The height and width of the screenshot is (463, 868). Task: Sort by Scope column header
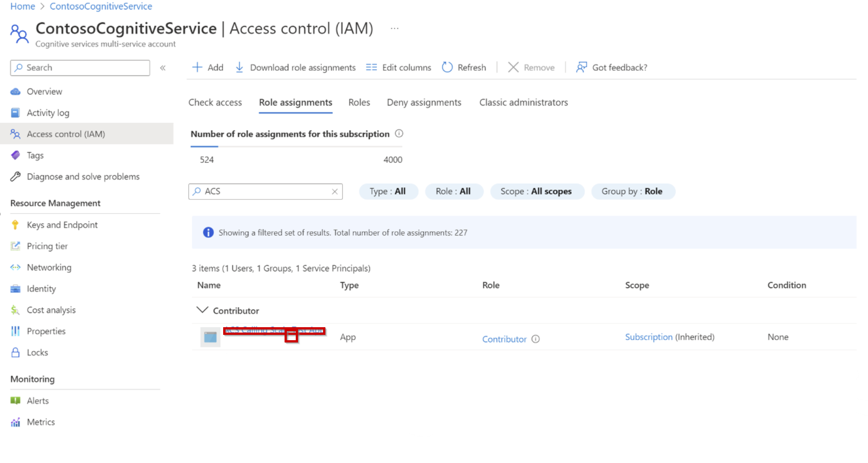637,285
